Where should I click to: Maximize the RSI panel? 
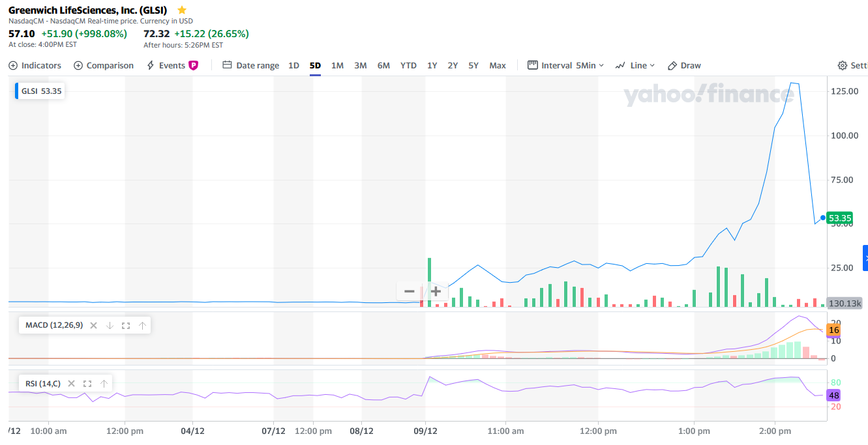tap(87, 384)
